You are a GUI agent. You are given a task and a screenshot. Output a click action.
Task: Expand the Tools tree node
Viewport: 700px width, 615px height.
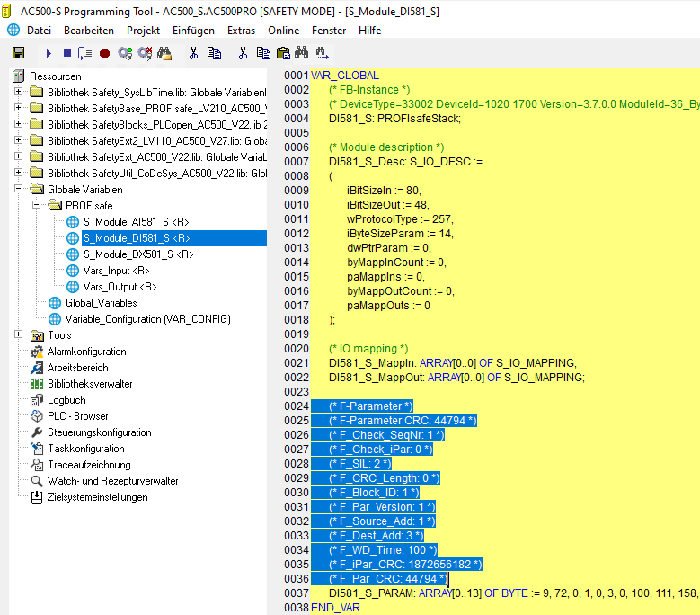(x=19, y=335)
